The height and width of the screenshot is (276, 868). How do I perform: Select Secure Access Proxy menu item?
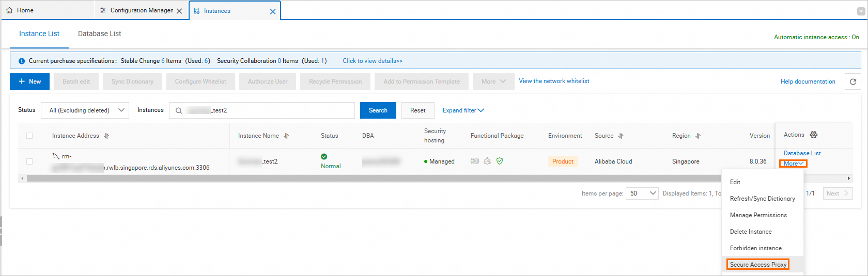click(763, 265)
